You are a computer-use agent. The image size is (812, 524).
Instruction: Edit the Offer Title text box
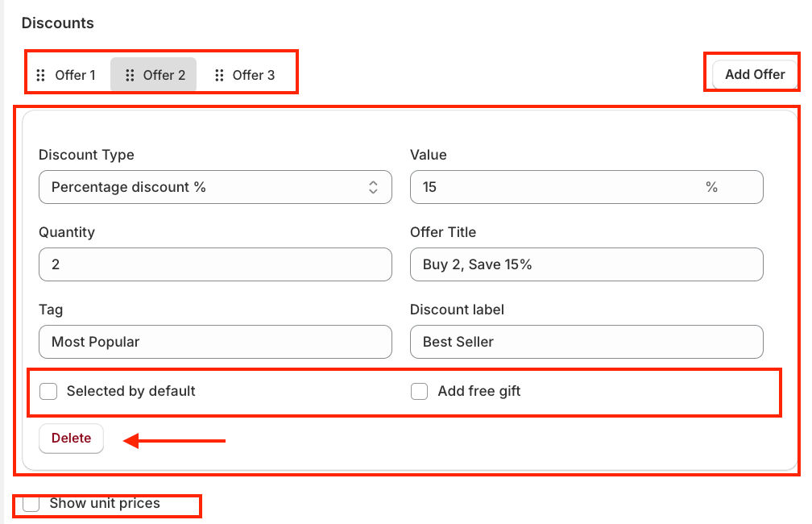point(586,264)
